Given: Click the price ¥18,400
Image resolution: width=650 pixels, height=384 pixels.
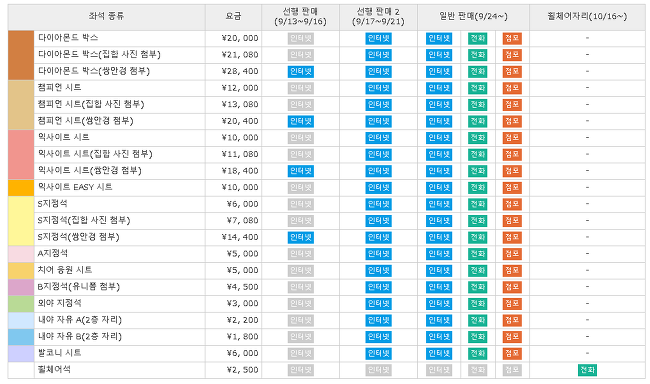Looking at the screenshot, I should click(x=240, y=171).
